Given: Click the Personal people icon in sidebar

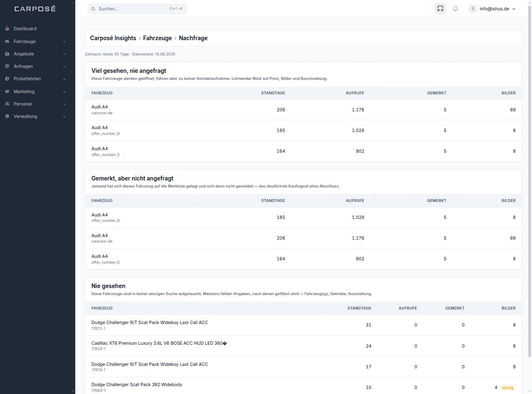Looking at the screenshot, I should pyautogui.click(x=7, y=104).
